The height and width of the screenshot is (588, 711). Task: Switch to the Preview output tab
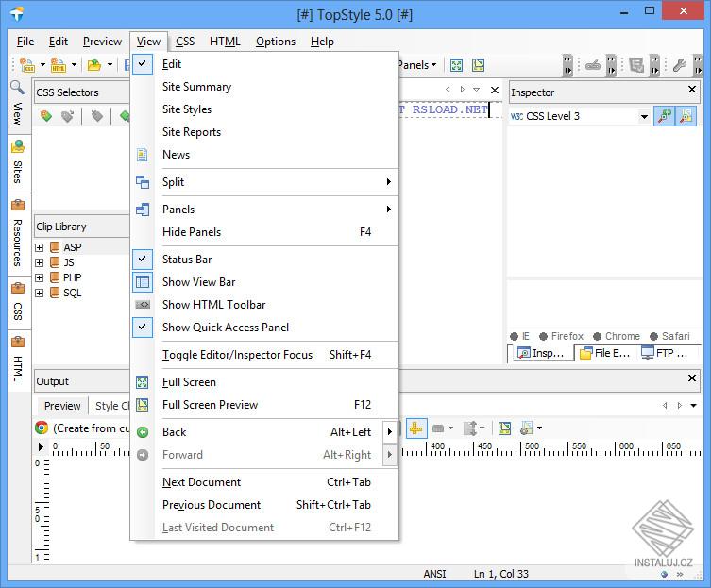click(x=62, y=406)
